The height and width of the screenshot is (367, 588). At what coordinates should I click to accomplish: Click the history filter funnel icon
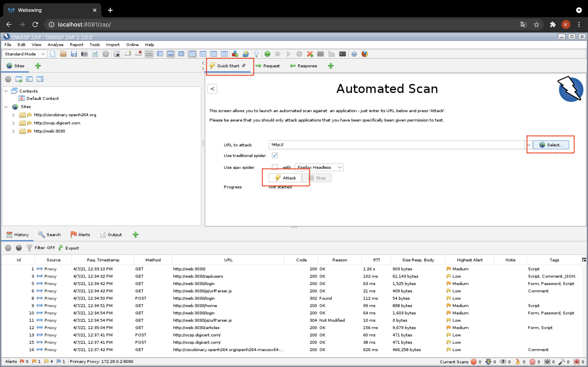pyautogui.click(x=29, y=248)
